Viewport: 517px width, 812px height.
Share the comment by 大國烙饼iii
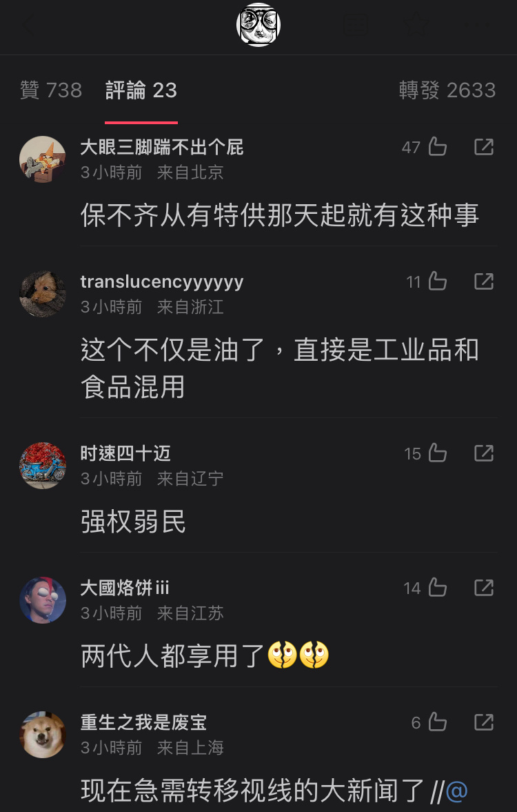[484, 588]
